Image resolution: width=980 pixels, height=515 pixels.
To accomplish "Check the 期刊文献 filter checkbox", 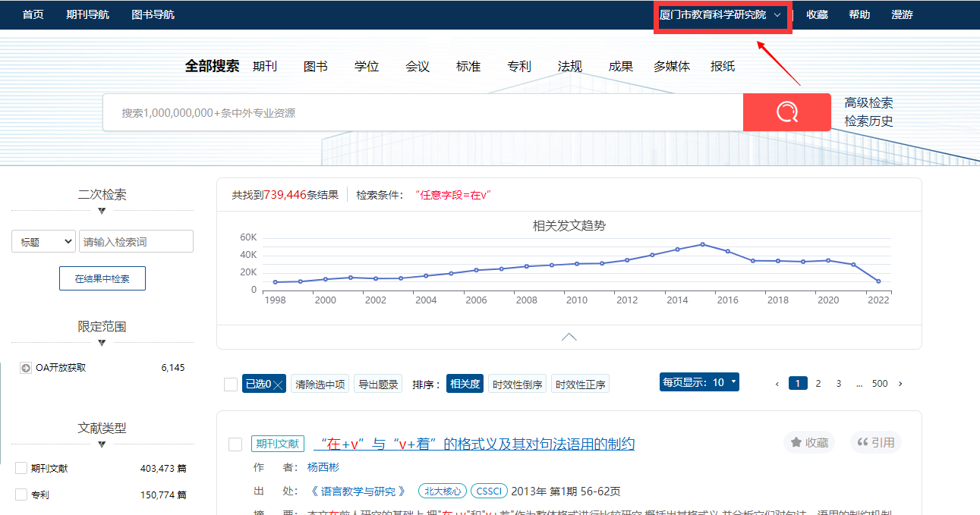I will click(21, 468).
